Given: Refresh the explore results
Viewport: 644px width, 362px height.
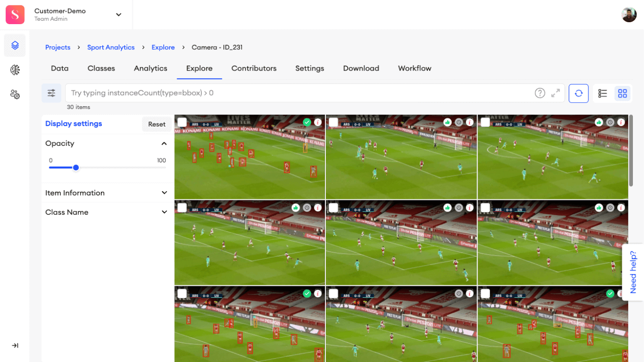Looking at the screenshot, I should pyautogui.click(x=578, y=93).
